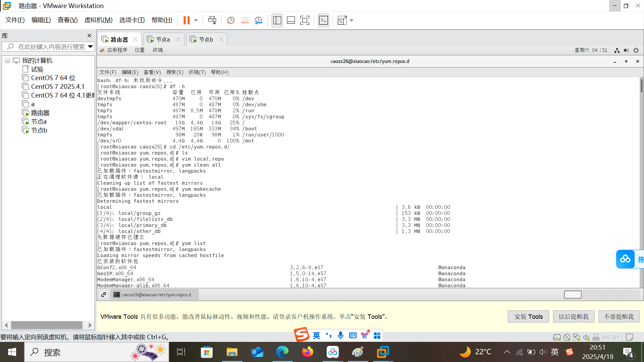Click the library horizontal scrollbar track
644x362 pixels.
(x=47, y=325)
